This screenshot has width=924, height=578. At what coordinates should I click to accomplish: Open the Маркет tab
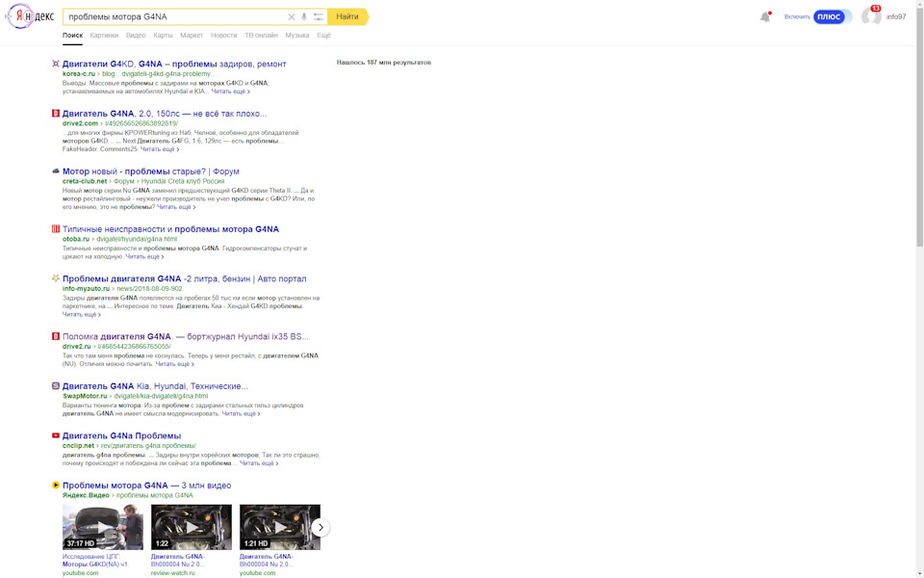192,36
